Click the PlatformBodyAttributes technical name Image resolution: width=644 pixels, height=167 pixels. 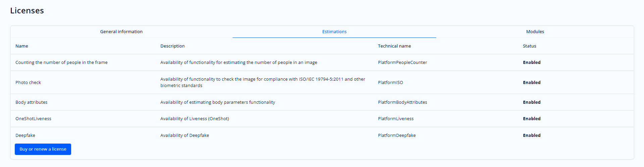coord(402,102)
